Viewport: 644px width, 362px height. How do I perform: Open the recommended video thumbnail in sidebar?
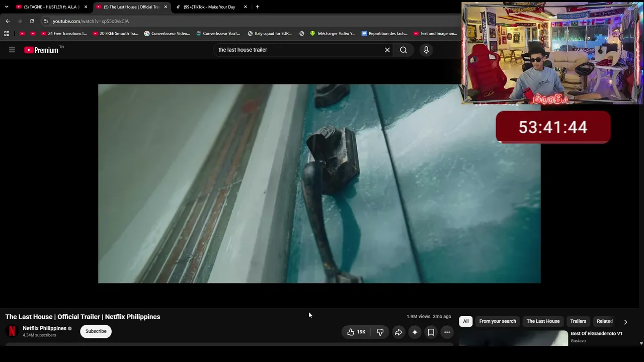(x=513, y=338)
